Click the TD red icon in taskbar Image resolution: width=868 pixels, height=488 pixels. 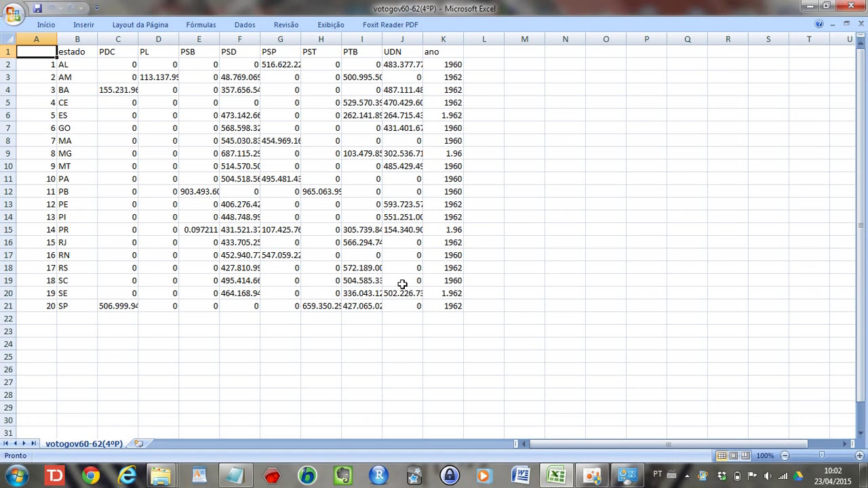[54, 476]
